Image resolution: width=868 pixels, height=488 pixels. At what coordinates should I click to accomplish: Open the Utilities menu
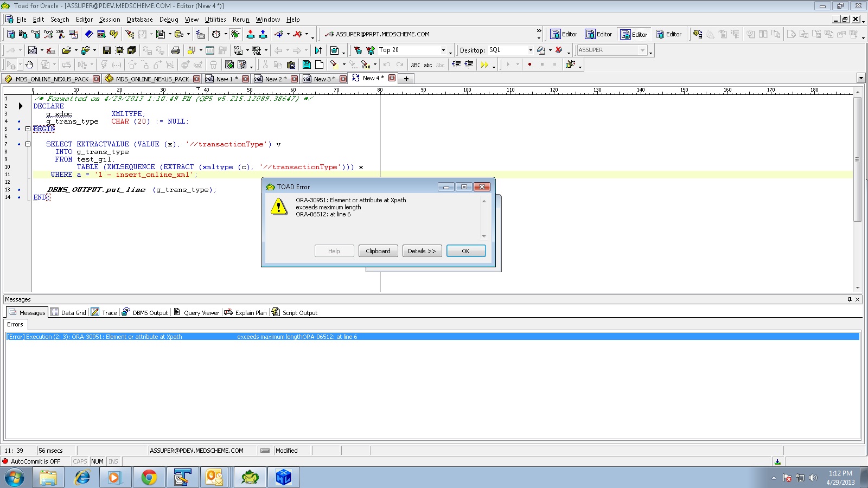215,20
